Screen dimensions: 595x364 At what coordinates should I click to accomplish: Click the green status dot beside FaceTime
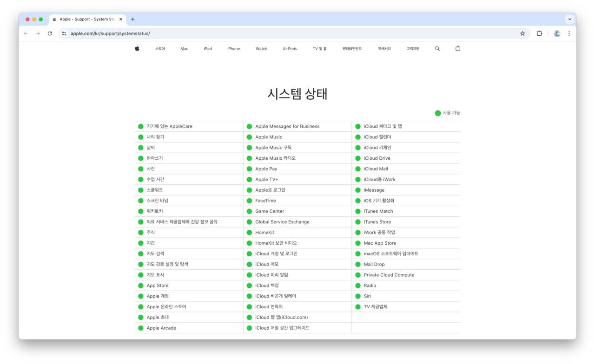pyautogui.click(x=249, y=201)
